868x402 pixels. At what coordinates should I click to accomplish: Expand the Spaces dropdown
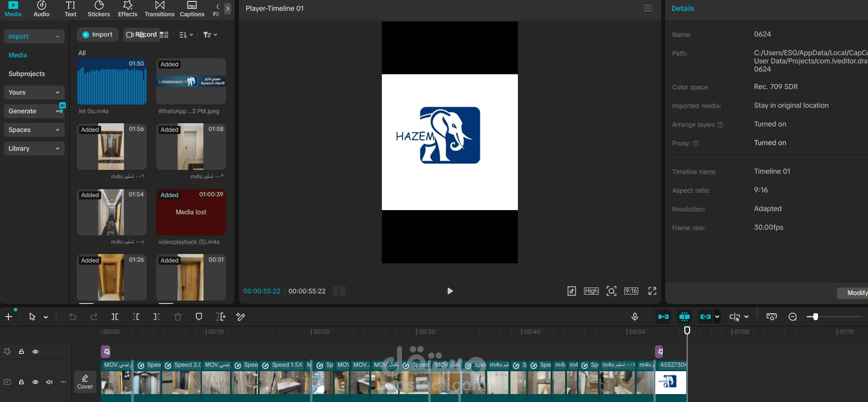point(34,130)
